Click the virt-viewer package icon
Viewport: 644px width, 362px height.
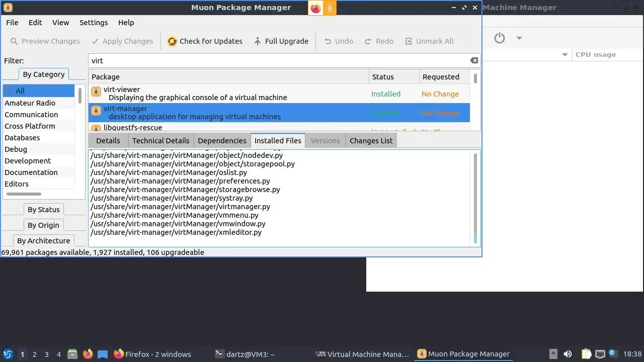click(96, 92)
